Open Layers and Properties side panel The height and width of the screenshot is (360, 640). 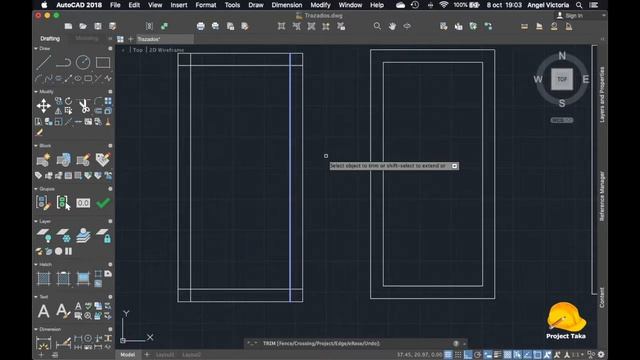click(x=602, y=94)
